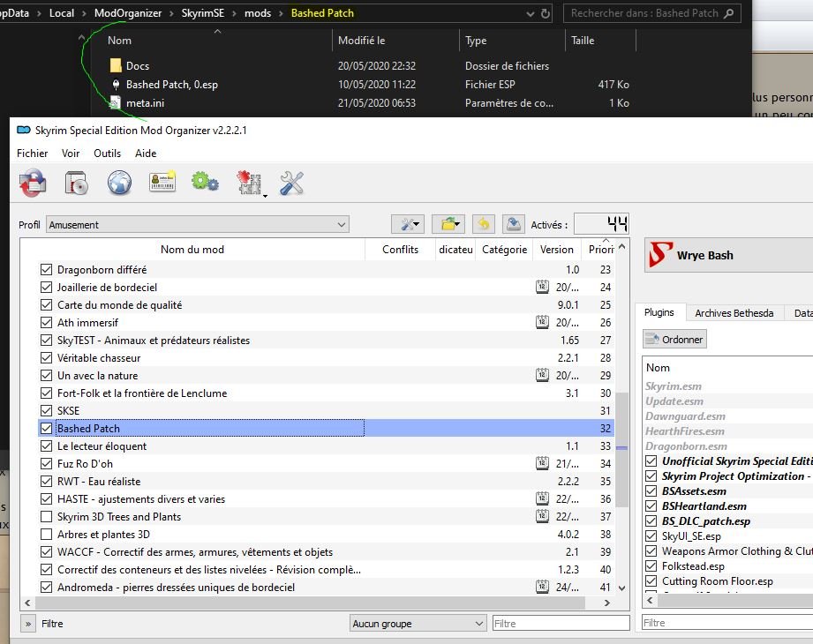The height and width of the screenshot is (644, 813).
Task: Sort mods by the Catégorie column header
Action: (505, 249)
